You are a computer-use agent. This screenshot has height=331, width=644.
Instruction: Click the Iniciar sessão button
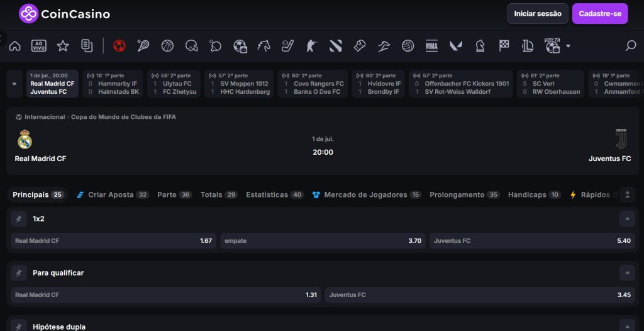tap(538, 14)
